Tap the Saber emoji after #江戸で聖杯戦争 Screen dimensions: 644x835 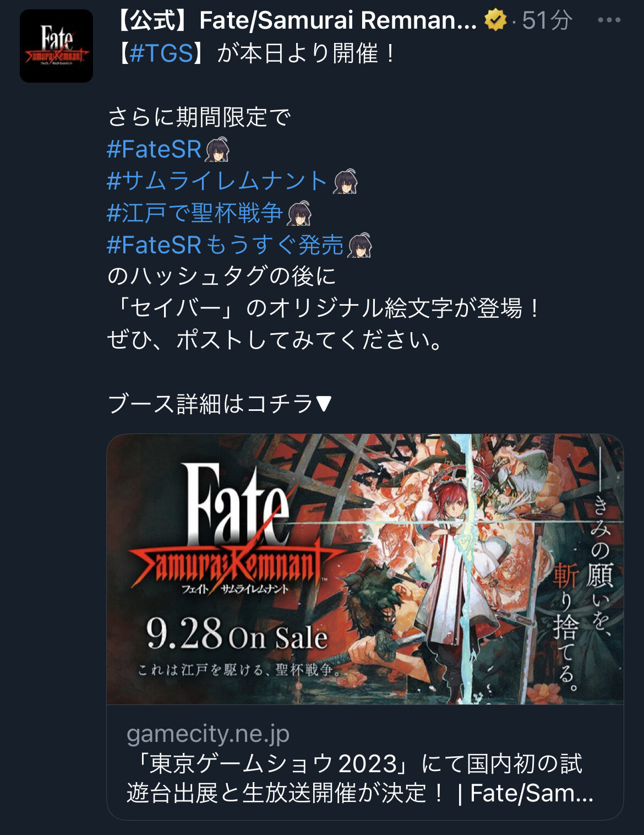click(299, 213)
